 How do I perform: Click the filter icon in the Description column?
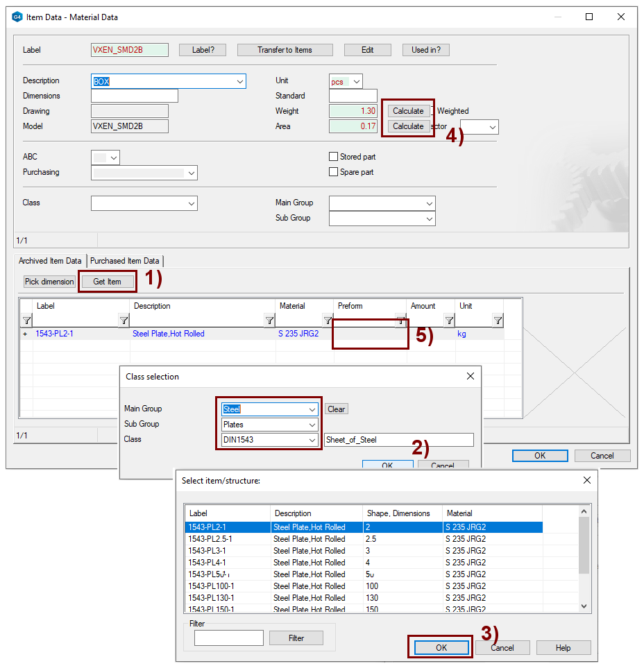[269, 321]
